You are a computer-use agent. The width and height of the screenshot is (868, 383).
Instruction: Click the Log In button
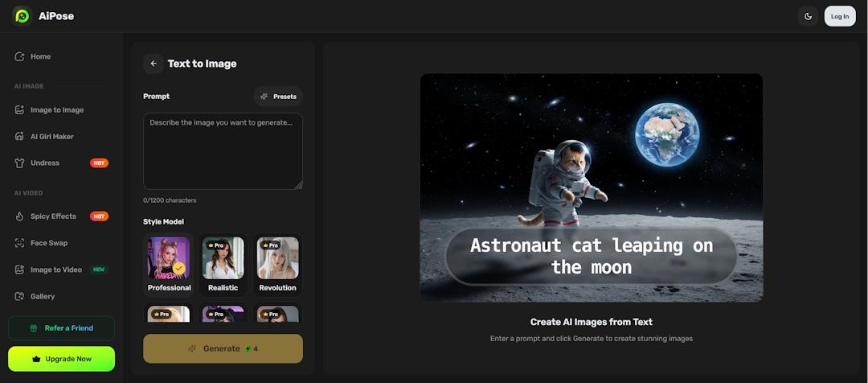click(x=839, y=16)
